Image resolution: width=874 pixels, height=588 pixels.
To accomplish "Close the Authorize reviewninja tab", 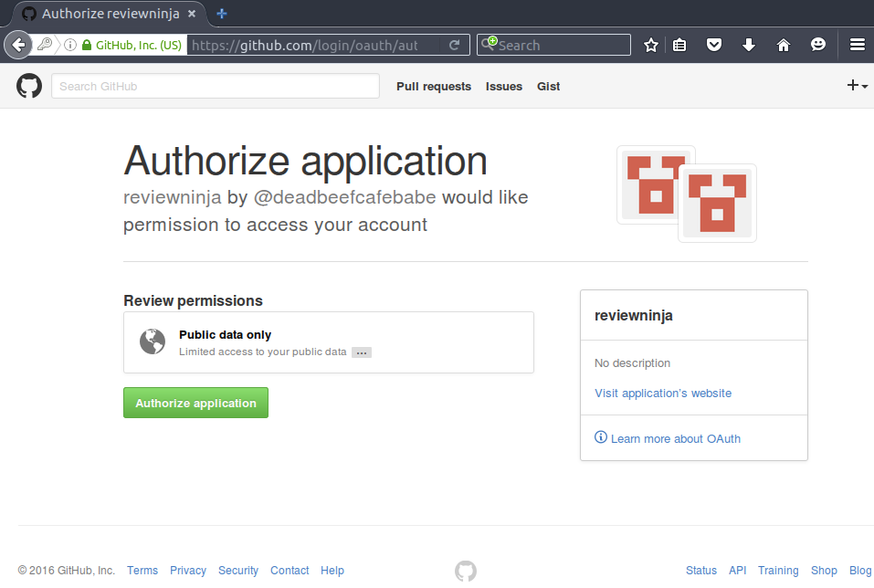I will coord(192,14).
